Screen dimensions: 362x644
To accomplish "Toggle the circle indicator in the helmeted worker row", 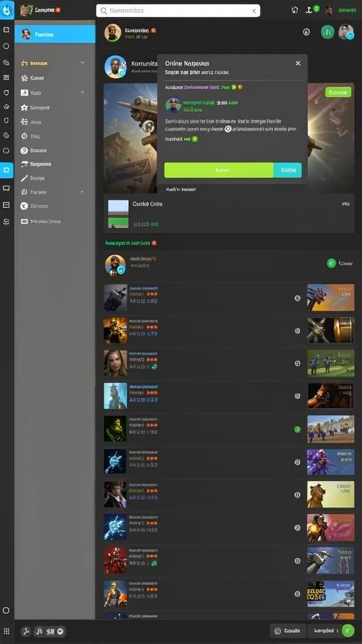I will click(297, 594).
